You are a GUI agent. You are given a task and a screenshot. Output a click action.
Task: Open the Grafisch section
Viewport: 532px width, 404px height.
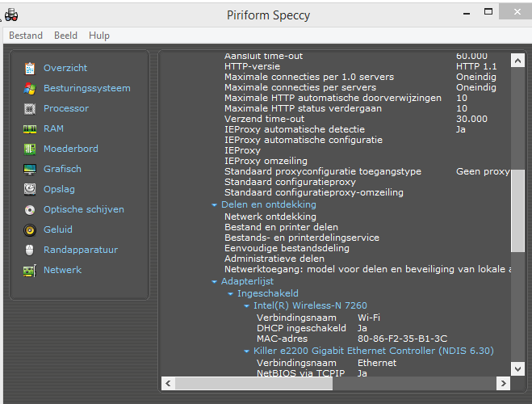point(62,169)
